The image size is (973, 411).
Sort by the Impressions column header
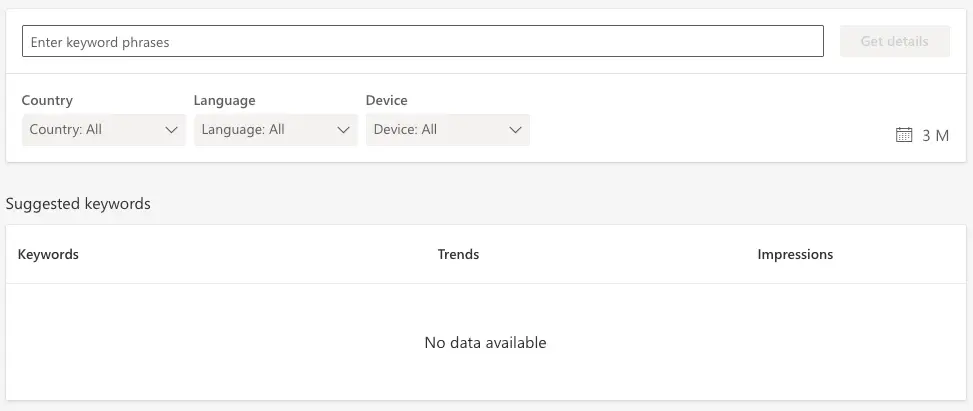(795, 254)
